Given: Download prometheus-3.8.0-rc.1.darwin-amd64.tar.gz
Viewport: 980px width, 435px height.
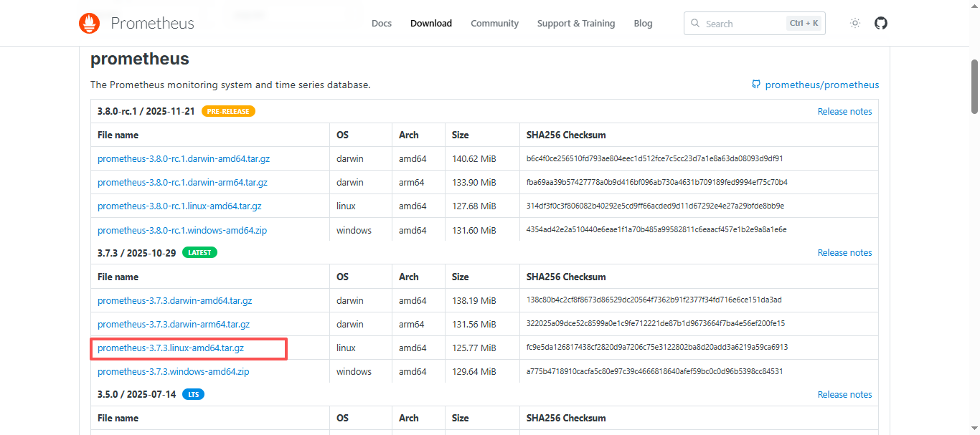Looking at the screenshot, I should 184,158.
